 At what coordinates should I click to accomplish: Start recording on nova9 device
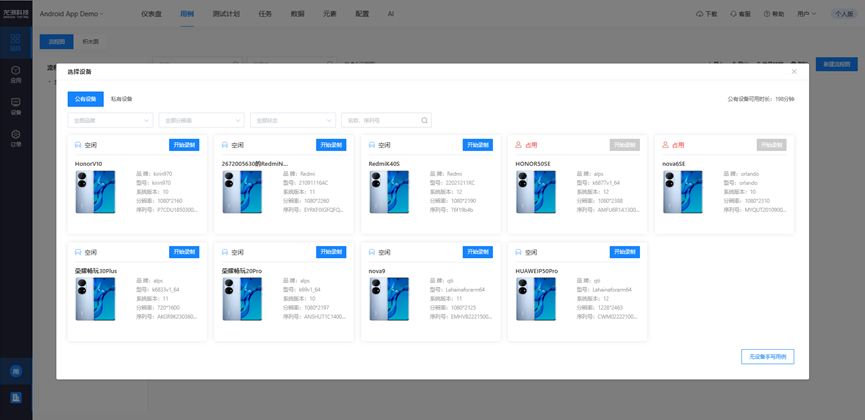click(x=478, y=252)
